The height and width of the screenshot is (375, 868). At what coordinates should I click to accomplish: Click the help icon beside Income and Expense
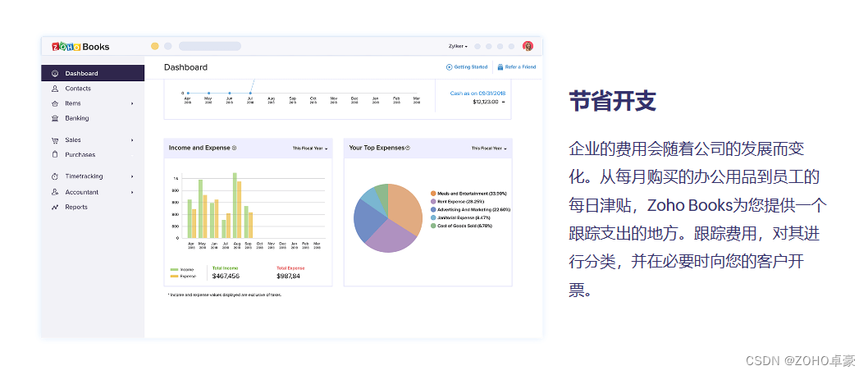click(234, 148)
